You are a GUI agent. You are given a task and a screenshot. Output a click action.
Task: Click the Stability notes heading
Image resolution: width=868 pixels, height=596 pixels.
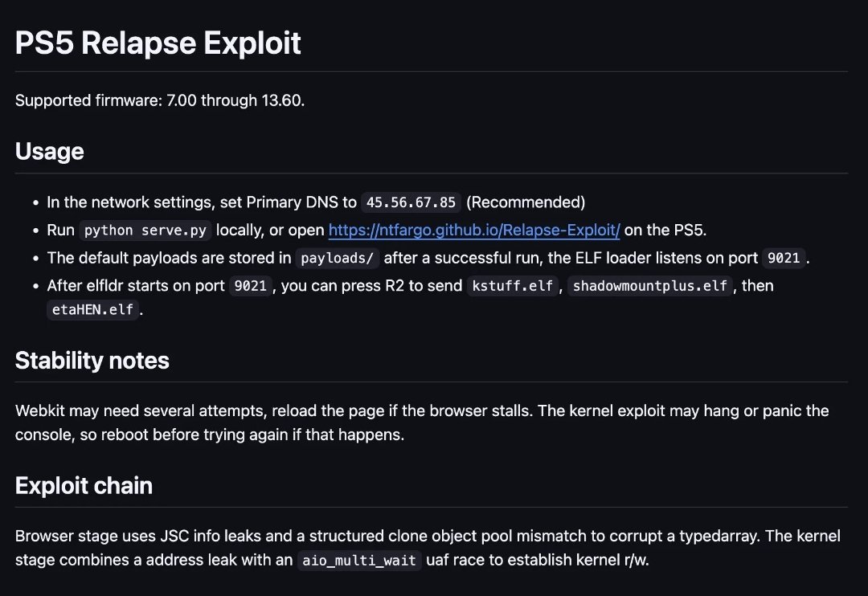92,361
